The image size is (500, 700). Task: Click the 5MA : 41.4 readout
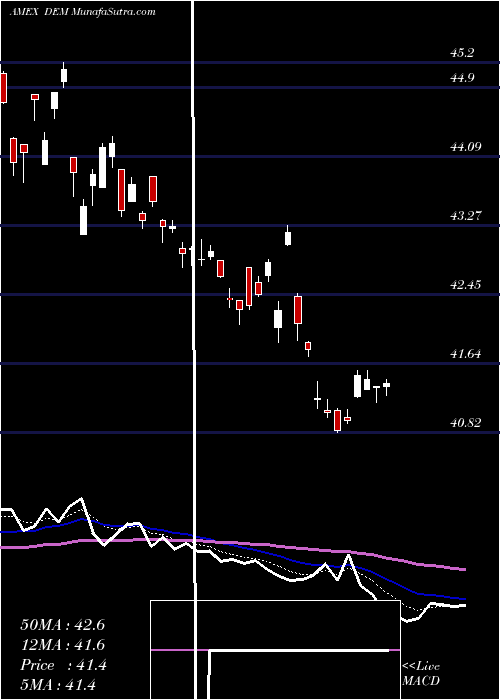(58, 684)
